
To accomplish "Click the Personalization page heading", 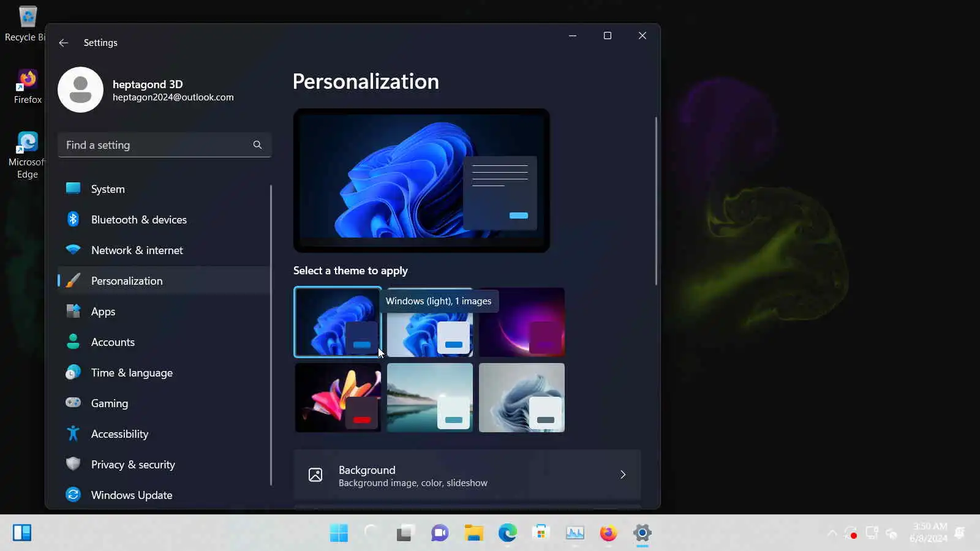I will 366,81.
